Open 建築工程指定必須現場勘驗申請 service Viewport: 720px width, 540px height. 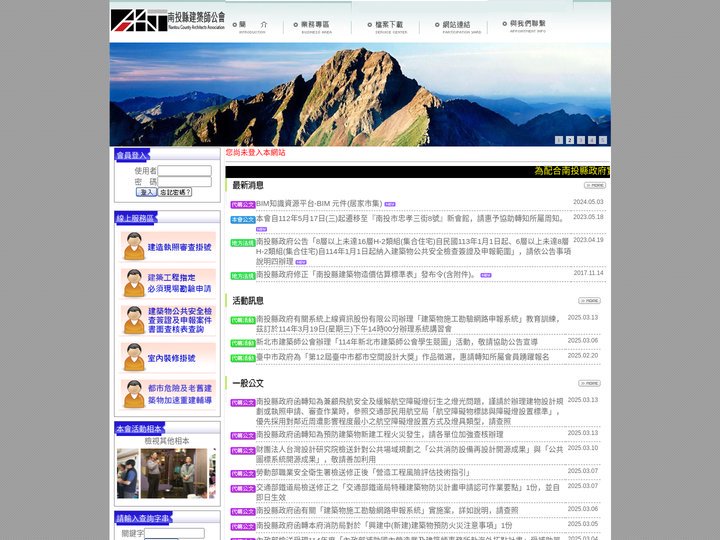point(168,283)
